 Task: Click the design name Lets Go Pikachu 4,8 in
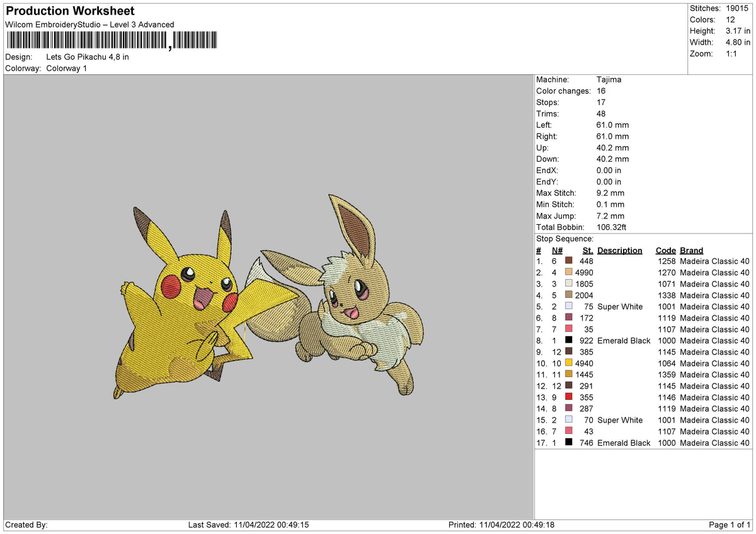(88, 57)
